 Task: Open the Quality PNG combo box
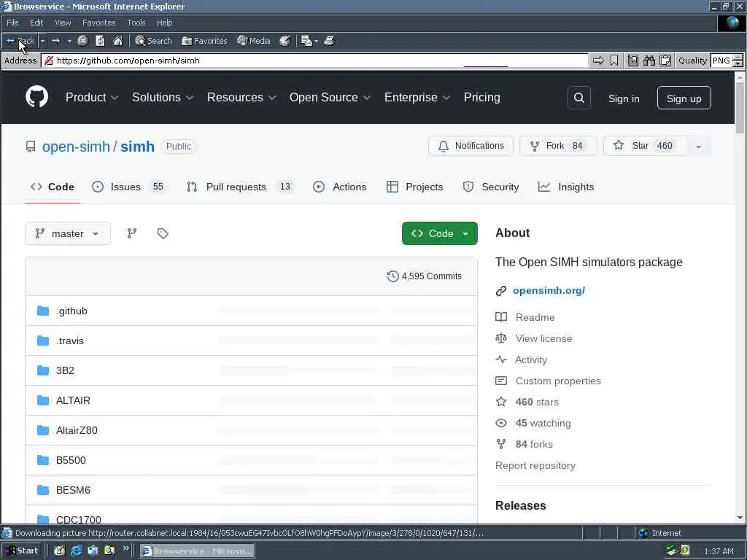coord(727,61)
